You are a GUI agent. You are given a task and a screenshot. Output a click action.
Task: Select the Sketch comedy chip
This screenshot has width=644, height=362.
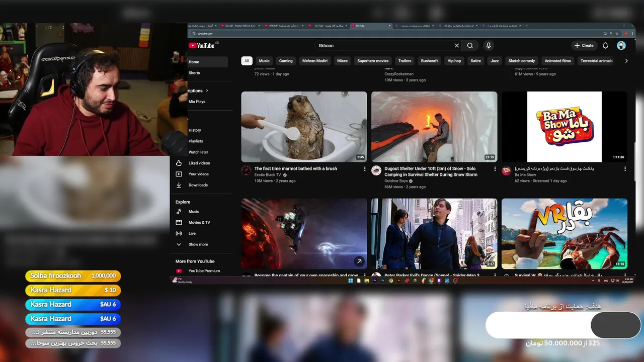tap(521, 61)
